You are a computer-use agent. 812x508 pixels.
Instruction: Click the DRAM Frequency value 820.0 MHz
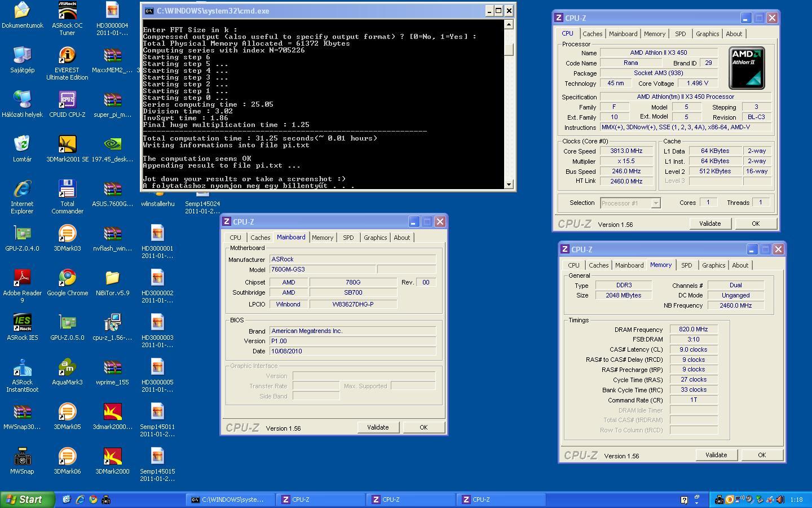coord(693,329)
